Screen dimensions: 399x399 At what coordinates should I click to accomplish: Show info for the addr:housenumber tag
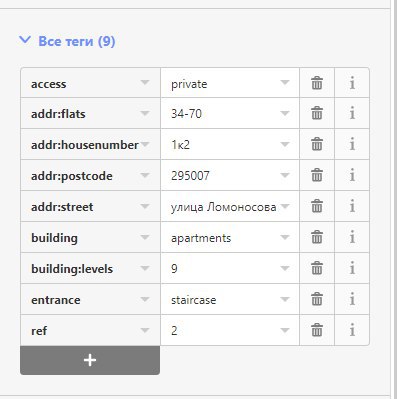(x=352, y=144)
